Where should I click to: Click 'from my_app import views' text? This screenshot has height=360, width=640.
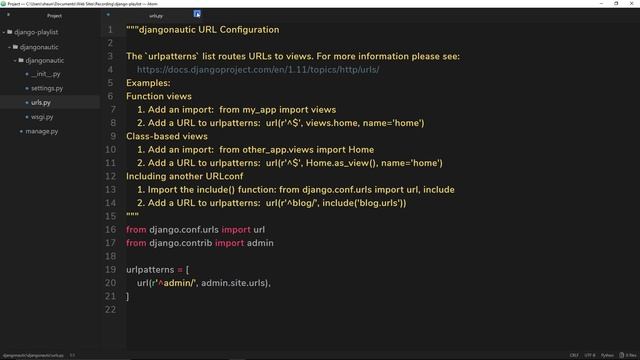click(x=278, y=110)
